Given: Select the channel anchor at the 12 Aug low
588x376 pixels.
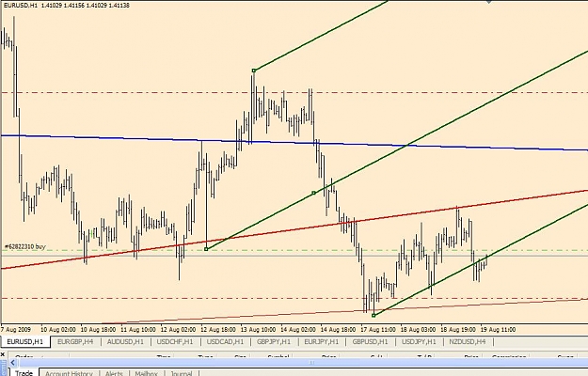Looking at the screenshot, I should pyautogui.click(x=206, y=249).
